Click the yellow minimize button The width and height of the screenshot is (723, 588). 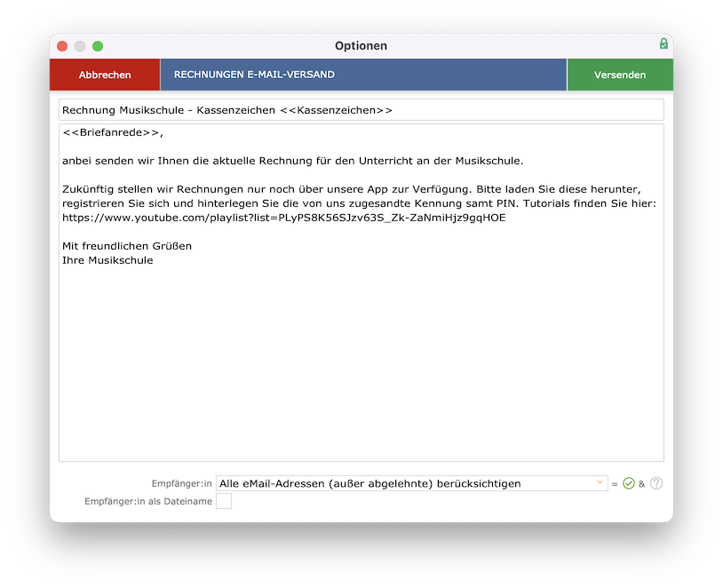80,45
